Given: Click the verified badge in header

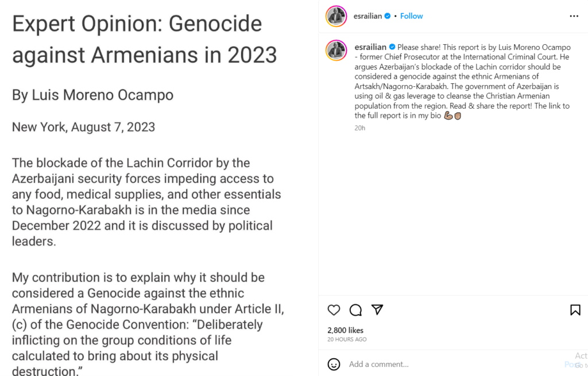Looking at the screenshot, I should (x=388, y=16).
